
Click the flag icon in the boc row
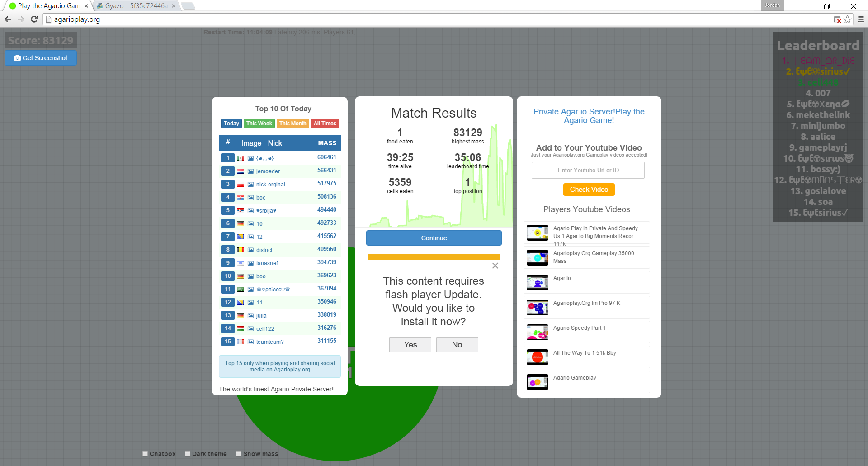[241, 198]
